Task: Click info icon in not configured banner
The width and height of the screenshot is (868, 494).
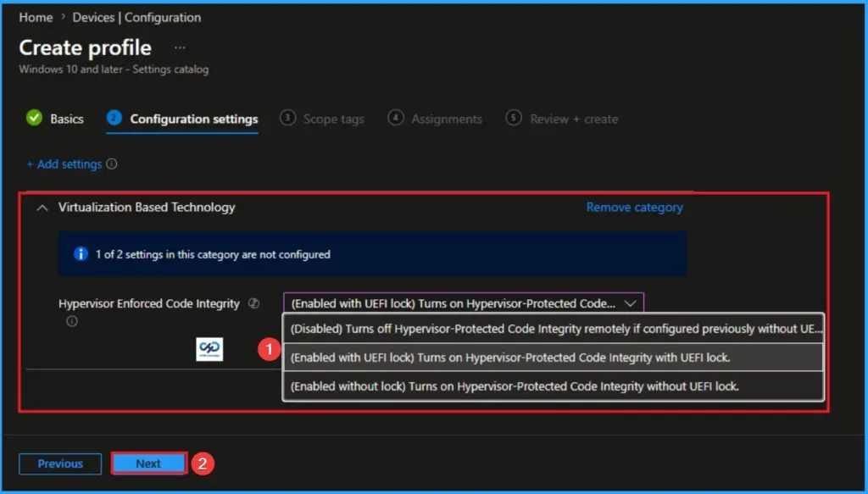Action: click(81, 254)
